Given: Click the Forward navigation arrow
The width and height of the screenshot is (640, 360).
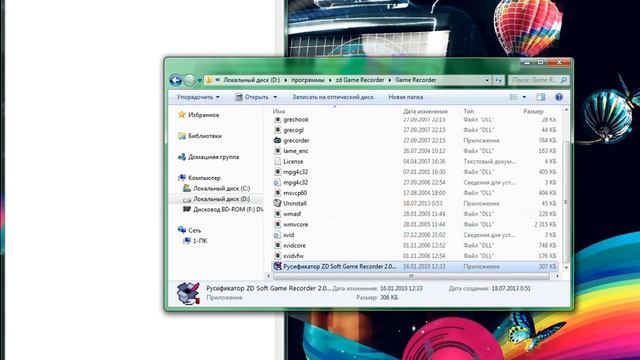Looking at the screenshot, I should click(x=189, y=80).
